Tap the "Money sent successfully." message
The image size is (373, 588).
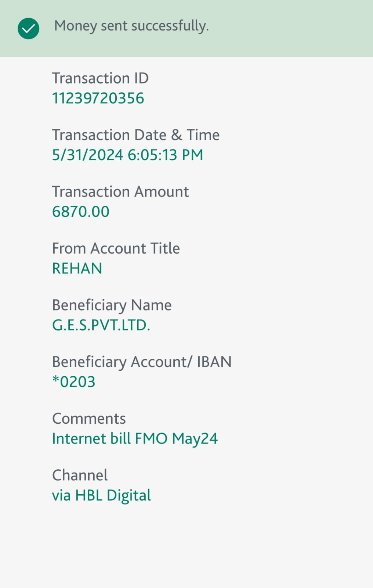(x=131, y=26)
